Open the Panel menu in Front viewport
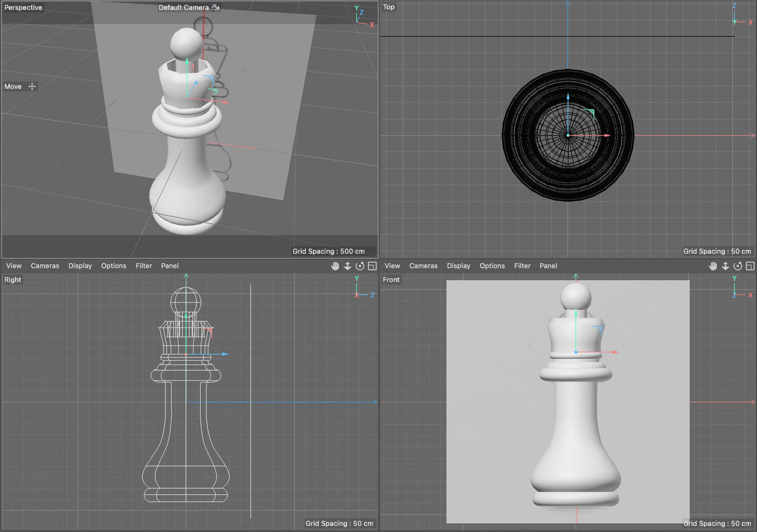 coord(548,265)
